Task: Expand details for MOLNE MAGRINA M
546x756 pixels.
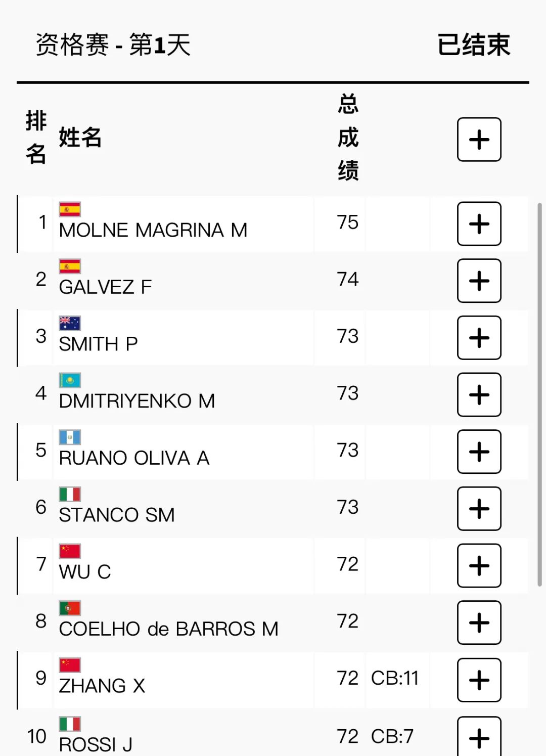Action: (479, 224)
